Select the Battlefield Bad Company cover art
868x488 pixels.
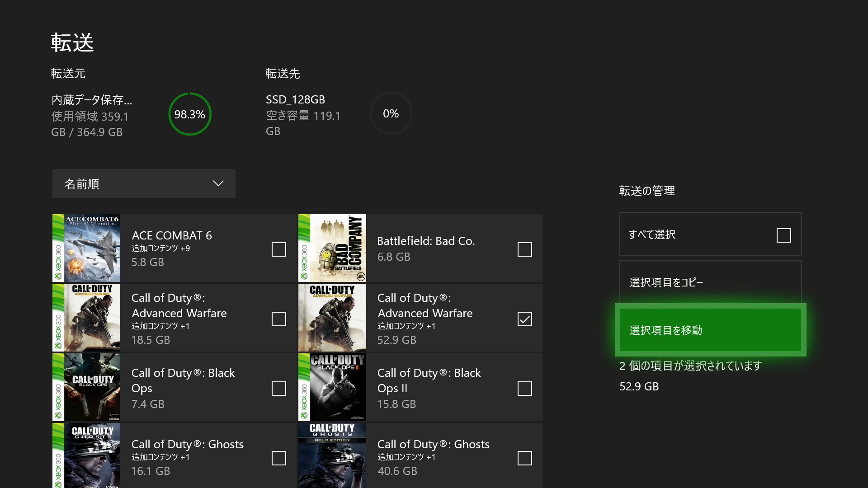coord(332,248)
